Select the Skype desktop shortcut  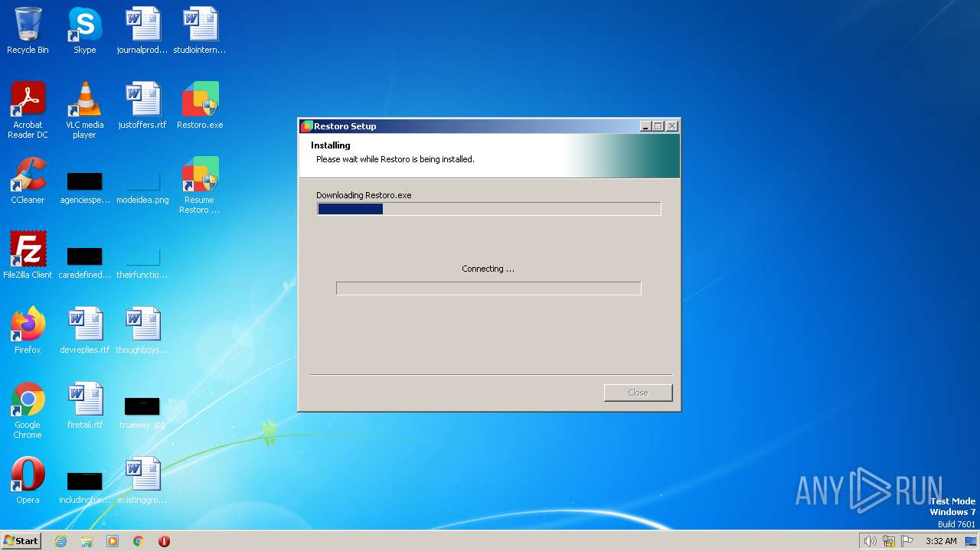point(84,31)
